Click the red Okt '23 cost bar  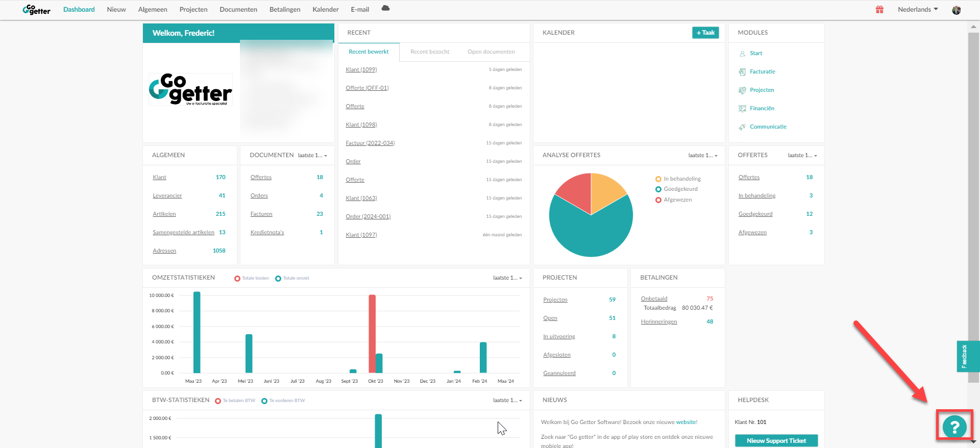pyautogui.click(x=372, y=334)
